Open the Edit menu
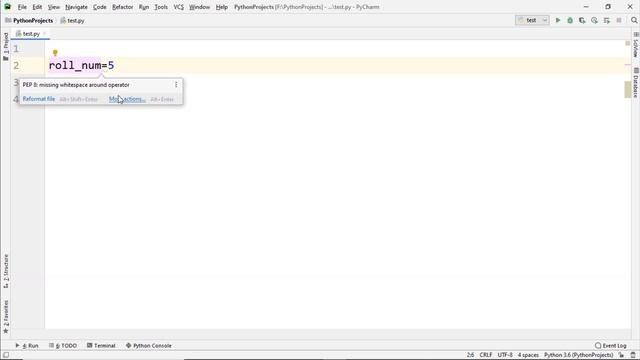Image resolution: width=640 pixels, height=360 pixels. click(37, 7)
